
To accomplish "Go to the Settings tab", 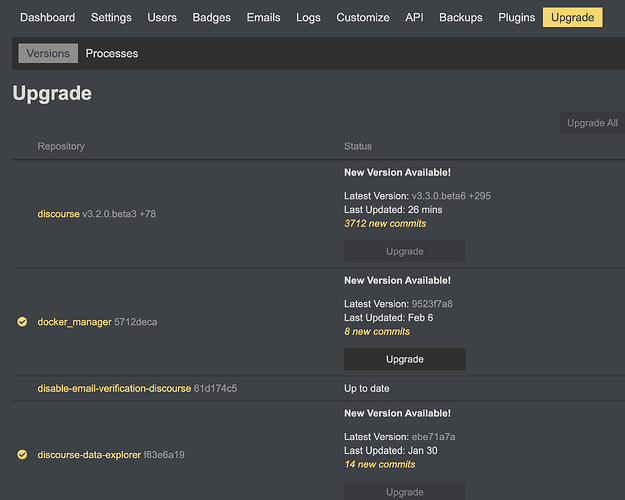I will pos(111,18).
